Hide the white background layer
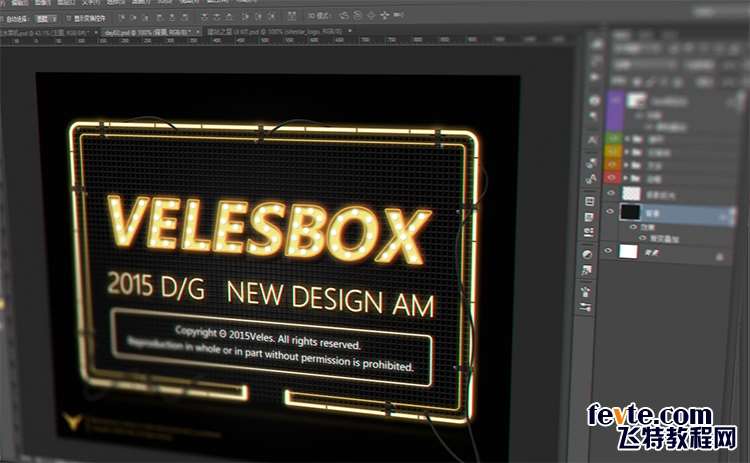The image size is (750, 463). coord(608,251)
